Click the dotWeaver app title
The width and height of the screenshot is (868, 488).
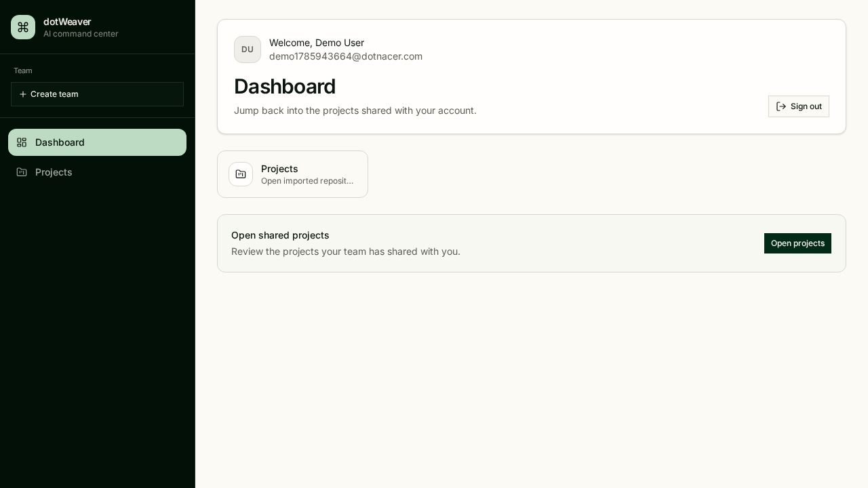(x=67, y=22)
